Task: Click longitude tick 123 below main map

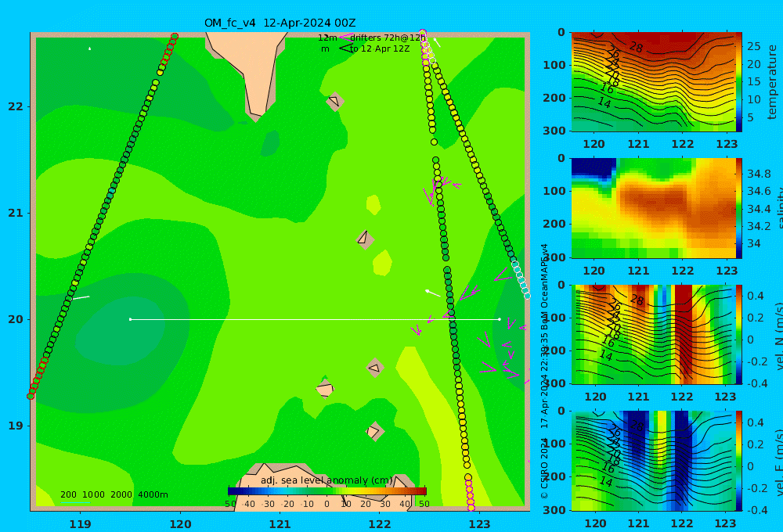Action: (479, 524)
